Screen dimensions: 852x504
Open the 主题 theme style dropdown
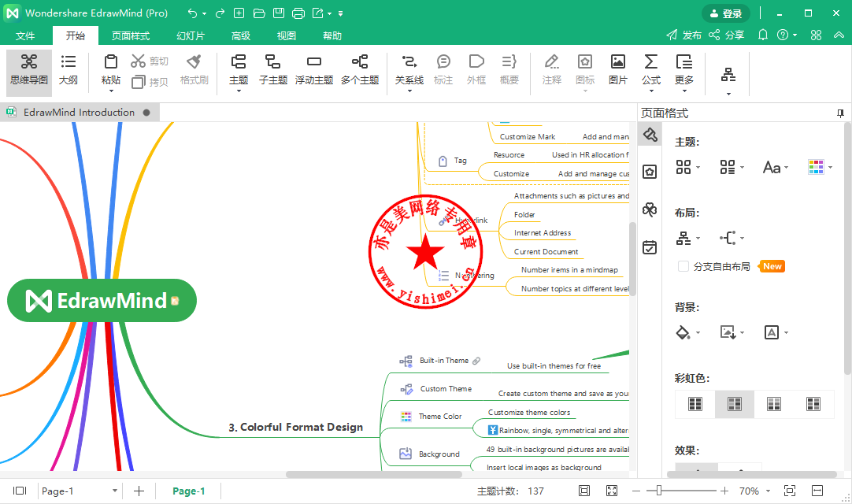pos(688,167)
